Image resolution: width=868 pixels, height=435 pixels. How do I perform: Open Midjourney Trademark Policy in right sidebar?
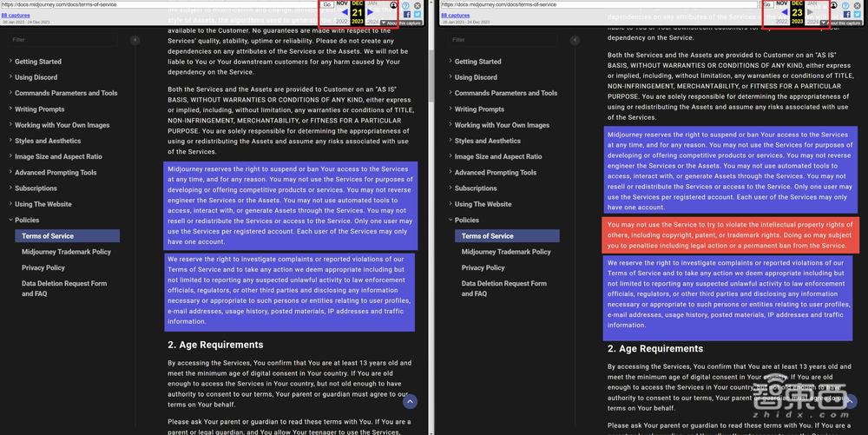pos(506,252)
